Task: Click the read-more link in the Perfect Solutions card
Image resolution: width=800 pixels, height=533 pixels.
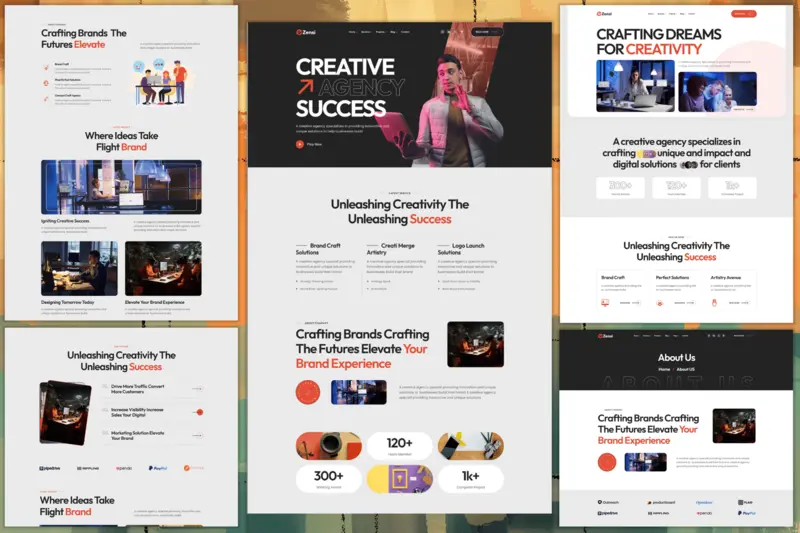Action: click(x=684, y=303)
